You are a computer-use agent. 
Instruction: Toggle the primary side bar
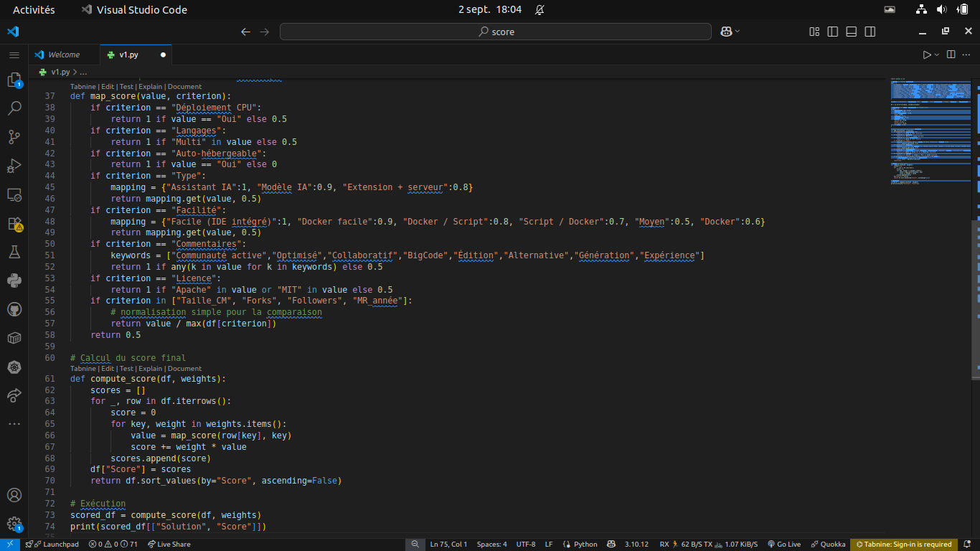(x=833, y=32)
